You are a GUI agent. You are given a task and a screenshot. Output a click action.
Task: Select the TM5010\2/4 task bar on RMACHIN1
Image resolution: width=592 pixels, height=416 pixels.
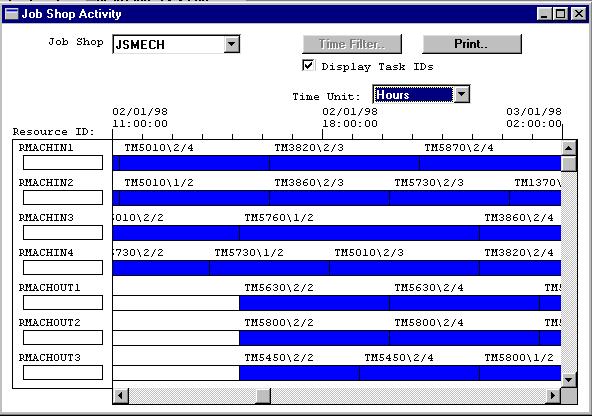[x=194, y=163]
